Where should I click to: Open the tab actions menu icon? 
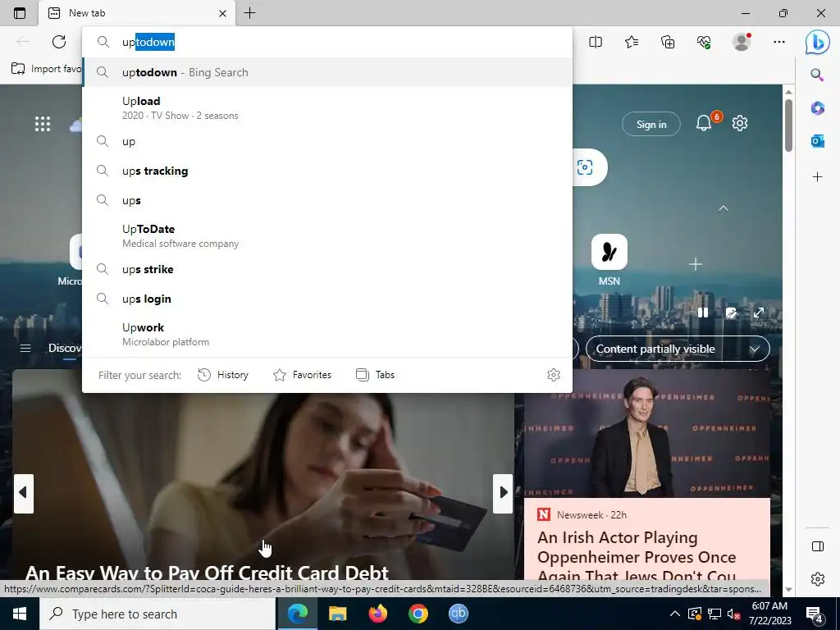coord(20,13)
